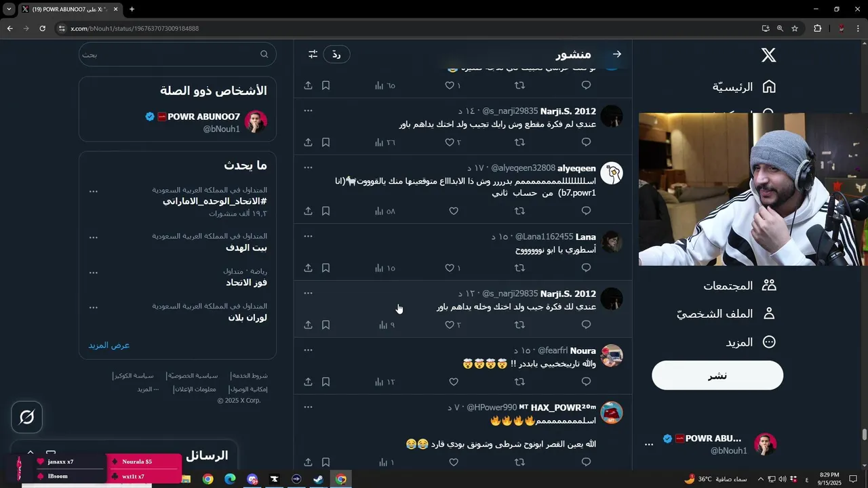This screenshot has width=868, height=488.
Task: Open Steam from the taskbar
Action: 318,479
